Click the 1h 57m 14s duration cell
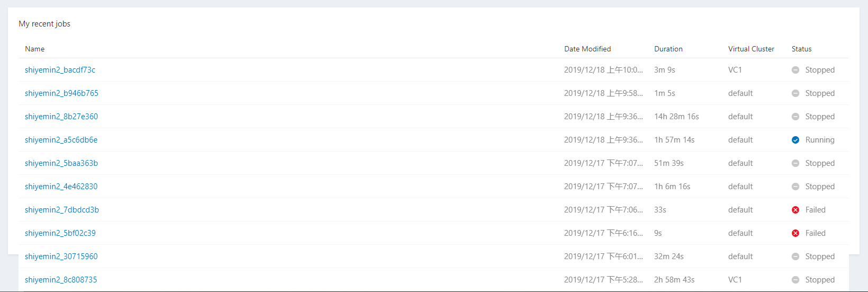This screenshot has height=292, width=868. pos(674,140)
